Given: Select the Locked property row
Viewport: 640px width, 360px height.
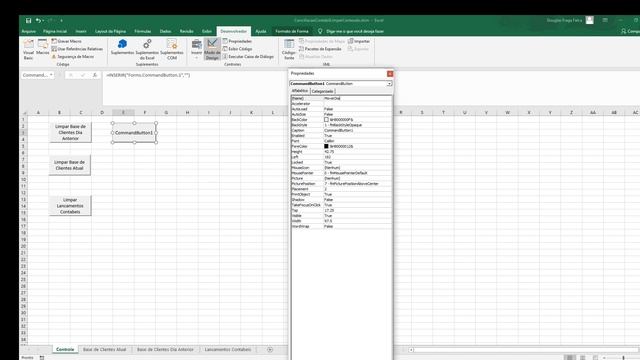Looking at the screenshot, I should [341, 162].
